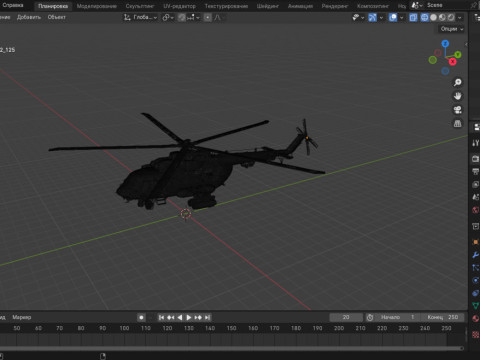Open the Рендеринг workspace tab
This screenshot has width=480, height=360.
coord(335,6)
